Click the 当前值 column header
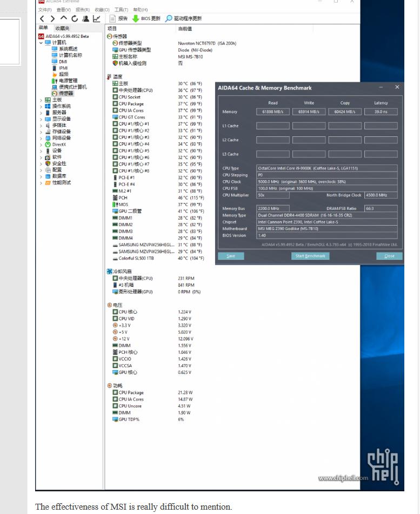The image size is (420, 514). pyautogui.click(x=185, y=29)
